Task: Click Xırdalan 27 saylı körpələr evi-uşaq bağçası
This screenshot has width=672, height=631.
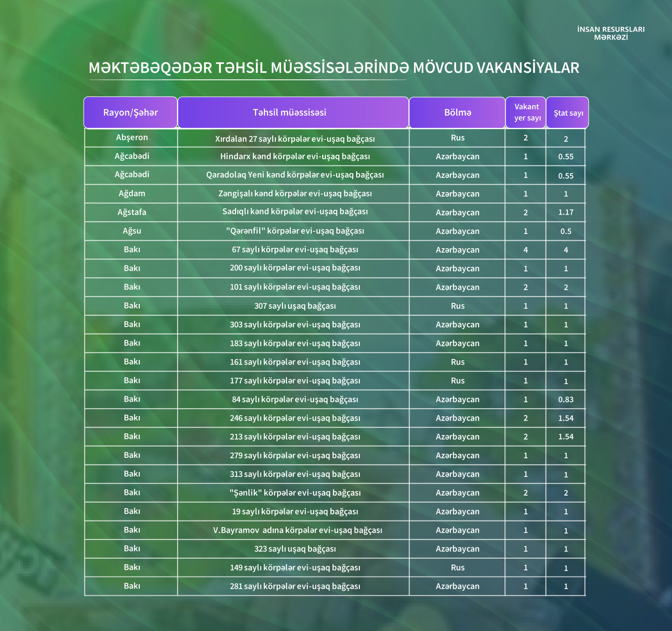Action: click(295, 139)
